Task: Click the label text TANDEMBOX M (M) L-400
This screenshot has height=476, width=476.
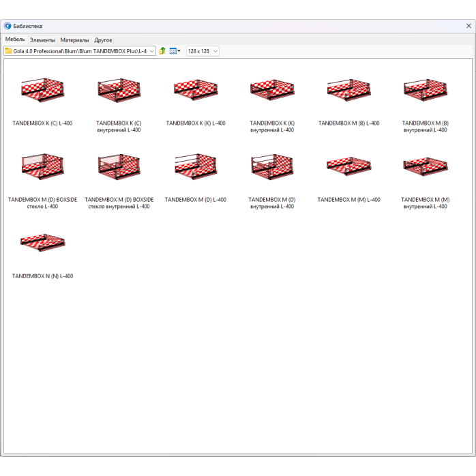Action: [x=348, y=200]
